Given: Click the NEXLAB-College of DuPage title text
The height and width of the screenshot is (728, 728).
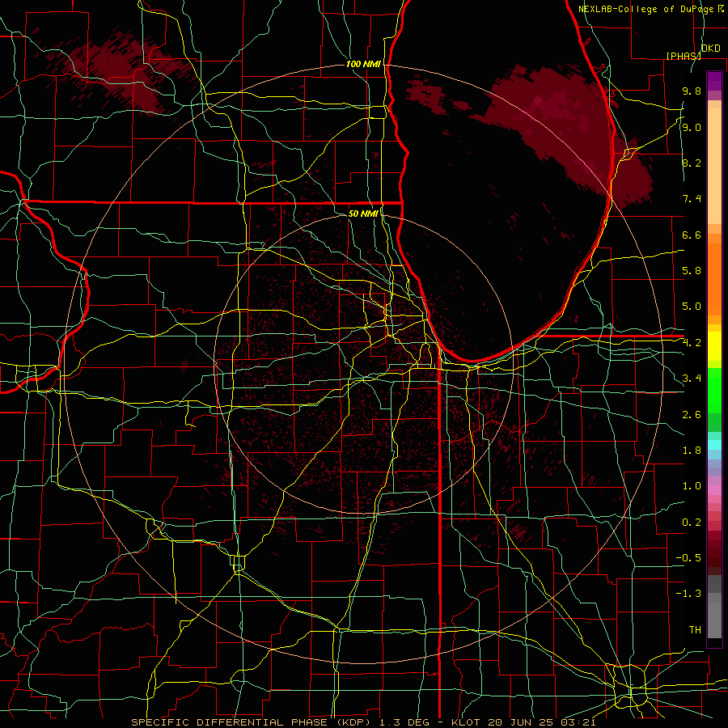Looking at the screenshot, I should [646, 9].
